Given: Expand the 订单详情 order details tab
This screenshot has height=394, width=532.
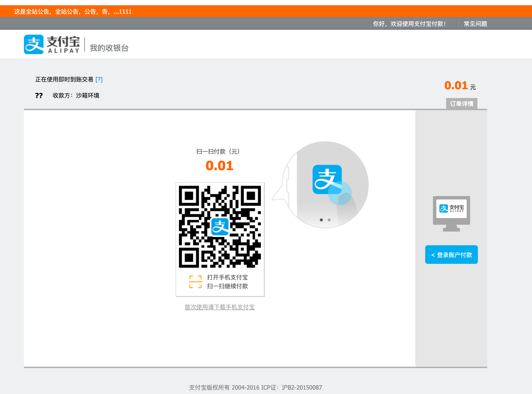Looking at the screenshot, I should 462,104.
